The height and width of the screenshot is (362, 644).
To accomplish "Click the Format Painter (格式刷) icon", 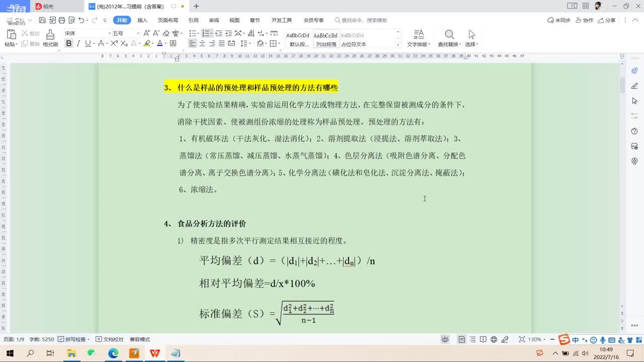I will pyautogui.click(x=50, y=35).
